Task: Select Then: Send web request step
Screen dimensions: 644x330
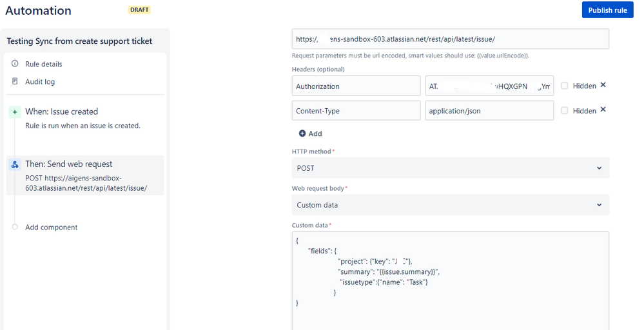Action: point(69,164)
